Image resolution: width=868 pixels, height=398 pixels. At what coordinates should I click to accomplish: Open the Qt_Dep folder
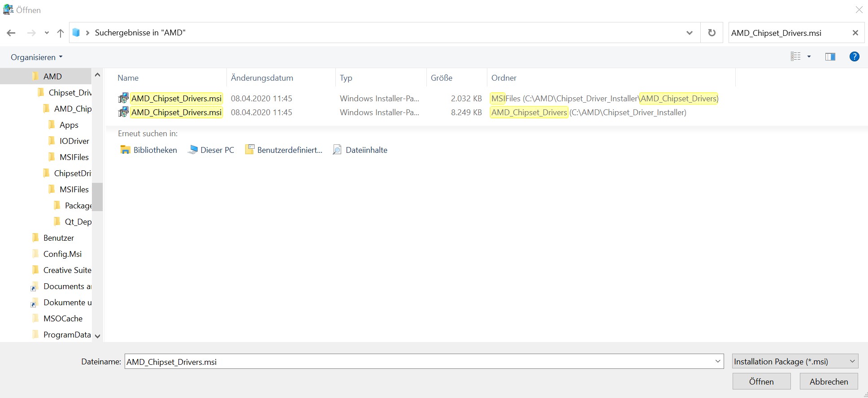[x=73, y=221]
